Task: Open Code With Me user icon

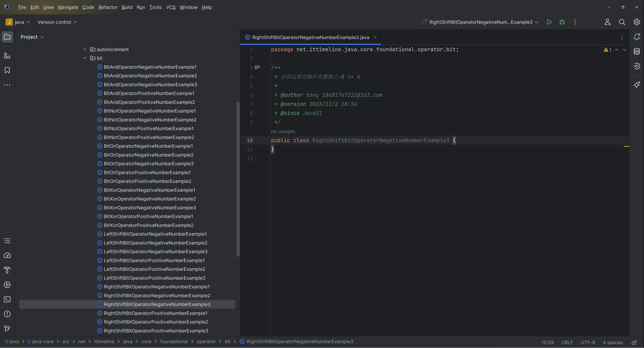Action: 607,22
